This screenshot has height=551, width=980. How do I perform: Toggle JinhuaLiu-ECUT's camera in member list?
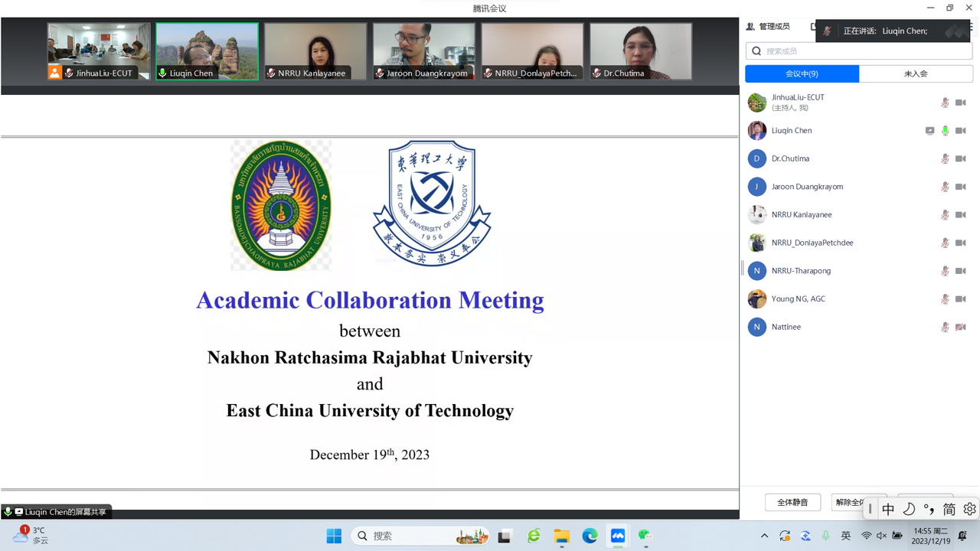click(x=961, y=103)
